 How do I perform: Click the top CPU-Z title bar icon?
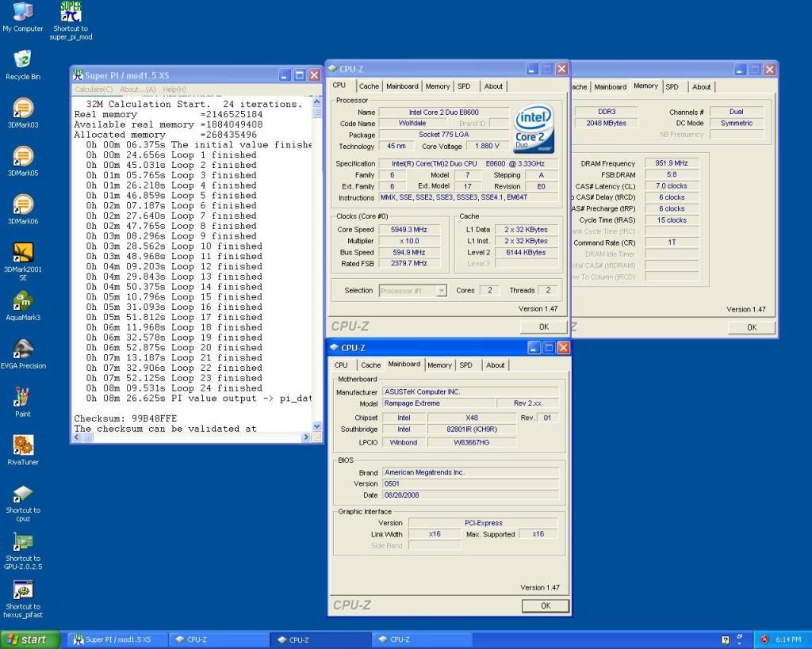[333, 69]
